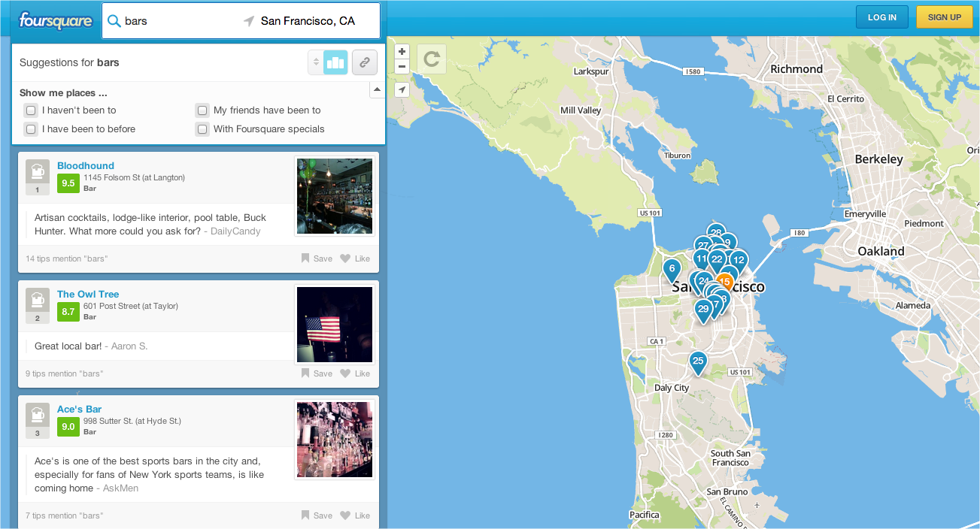Click the map locate-me arrow icon

[x=402, y=90]
